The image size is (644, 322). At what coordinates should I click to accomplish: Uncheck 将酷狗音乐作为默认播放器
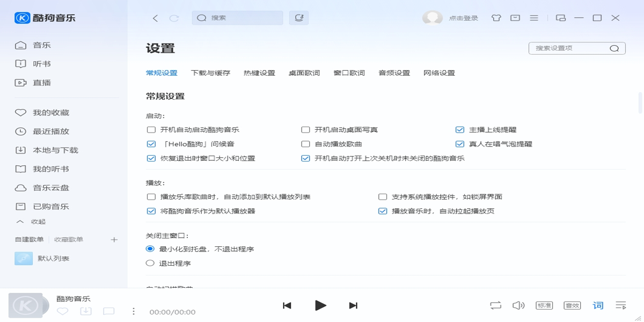(x=151, y=211)
